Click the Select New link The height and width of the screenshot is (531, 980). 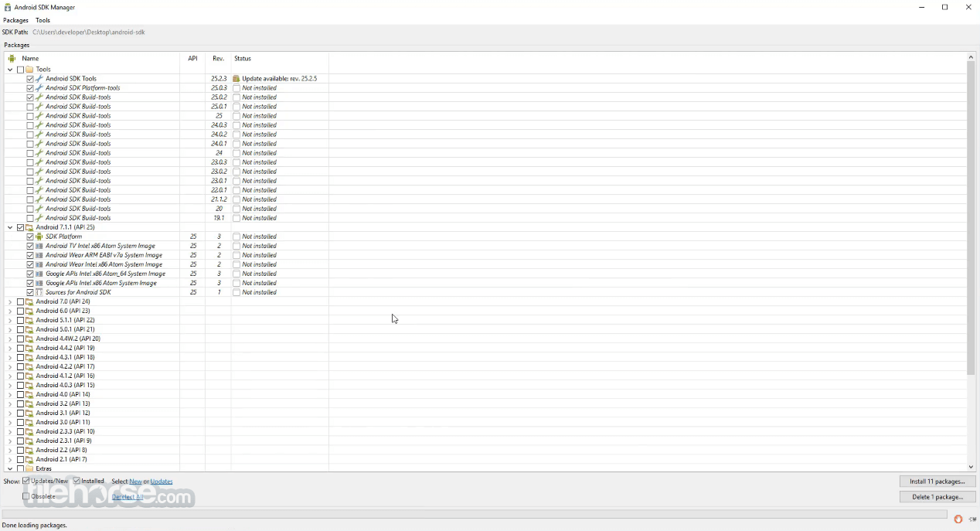pos(135,482)
